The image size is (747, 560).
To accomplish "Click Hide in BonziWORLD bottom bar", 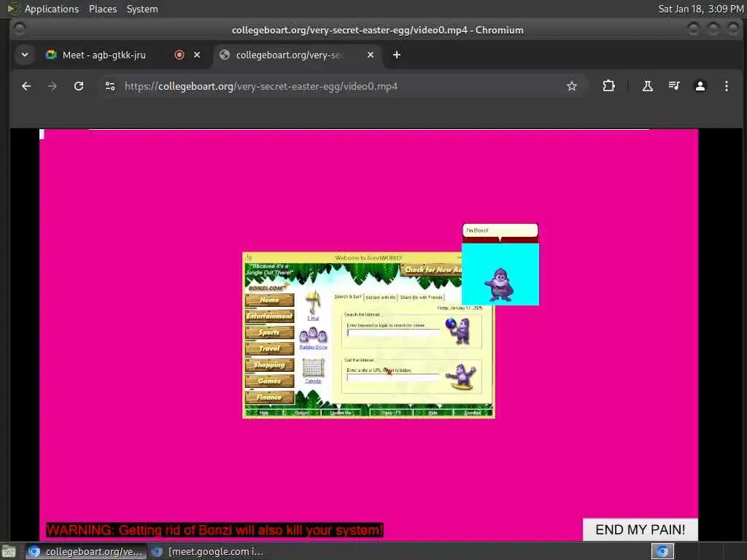I will pos(433,413).
